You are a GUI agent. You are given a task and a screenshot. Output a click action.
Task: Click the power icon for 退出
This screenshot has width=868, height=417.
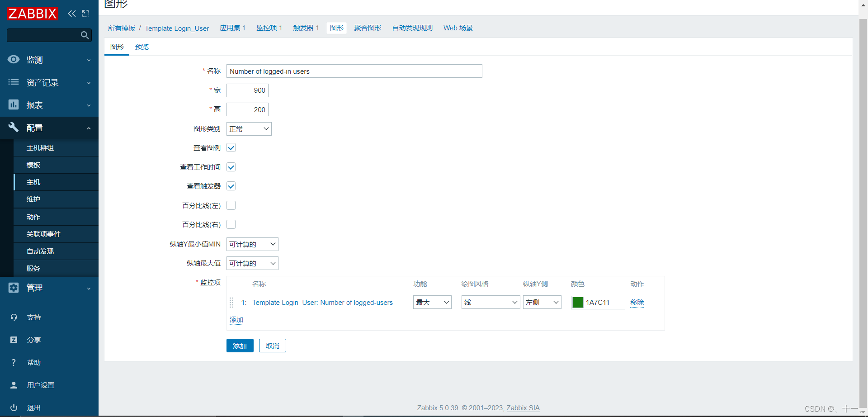(14, 408)
